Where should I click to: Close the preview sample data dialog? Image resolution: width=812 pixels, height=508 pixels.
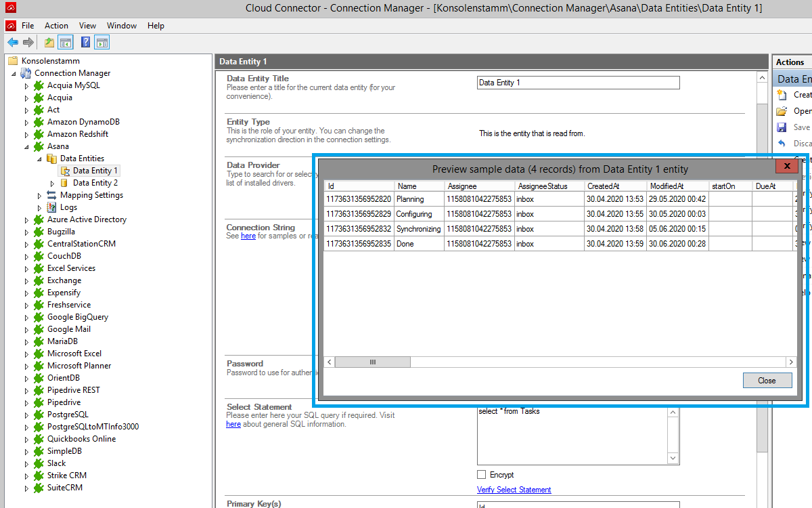[767, 381]
